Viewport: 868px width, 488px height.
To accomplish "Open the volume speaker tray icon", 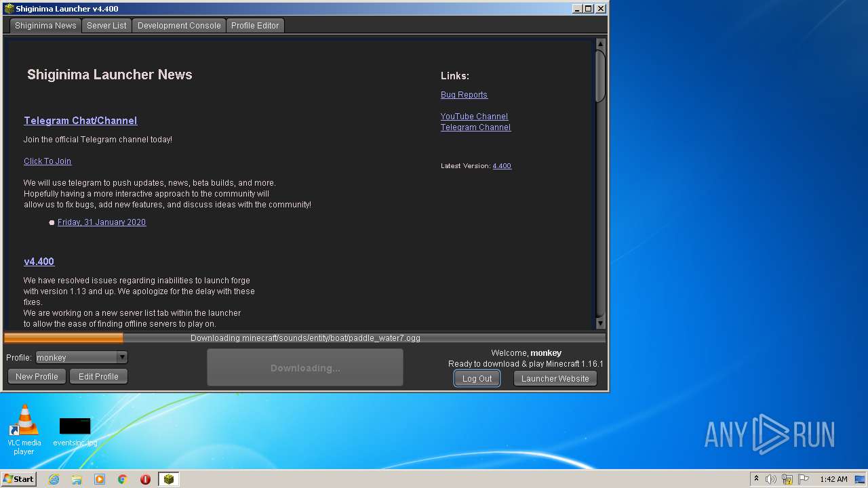I will [771, 479].
